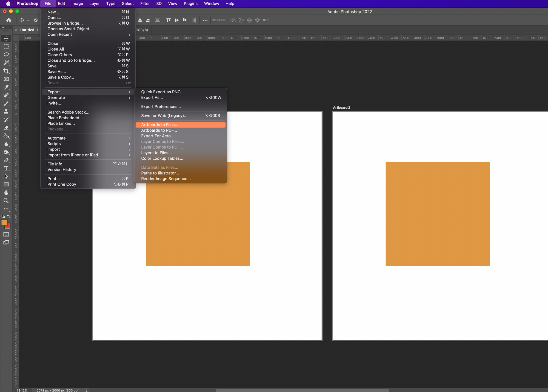
Task: Click the 3D camera video icon
Action: point(266,20)
